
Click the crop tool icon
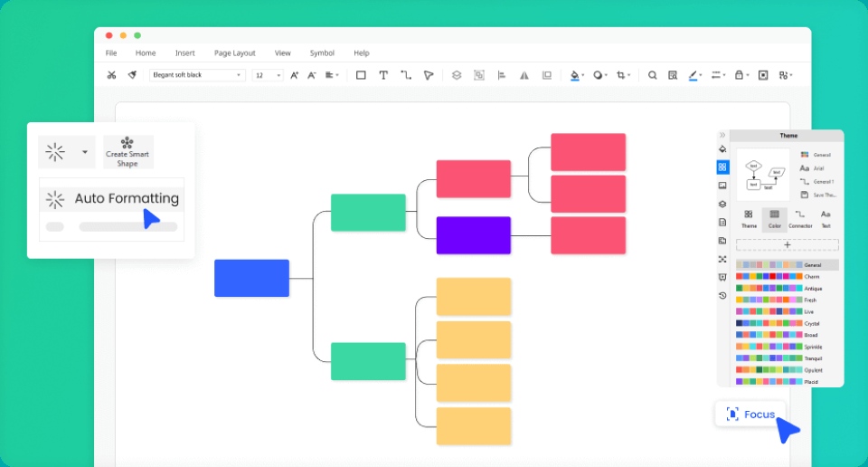click(x=621, y=75)
